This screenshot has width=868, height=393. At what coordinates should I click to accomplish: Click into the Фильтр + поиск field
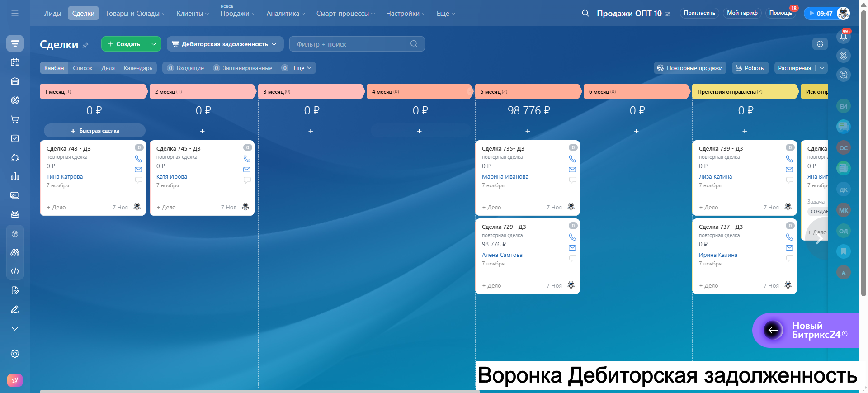pos(357,44)
